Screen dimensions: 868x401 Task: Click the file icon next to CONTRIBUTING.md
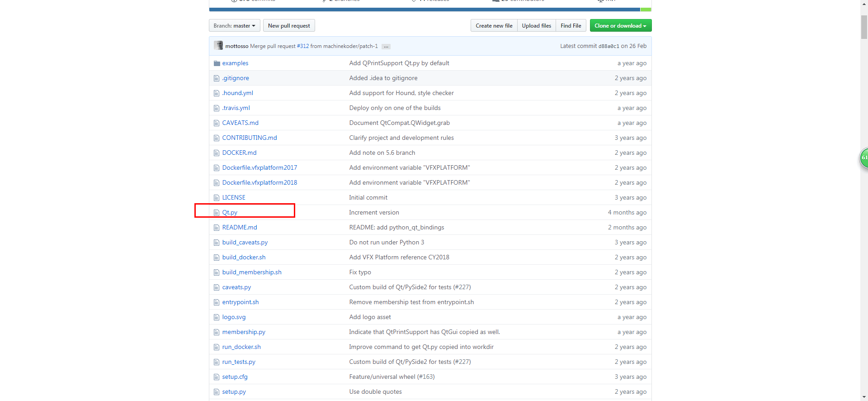pos(216,138)
